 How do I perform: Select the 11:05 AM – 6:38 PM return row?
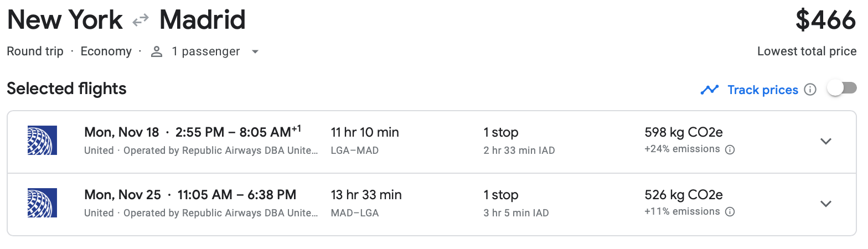coord(236,195)
